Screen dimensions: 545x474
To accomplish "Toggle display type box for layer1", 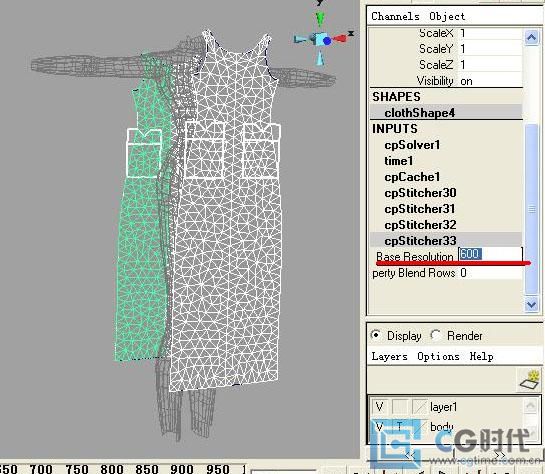I will (x=400, y=407).
